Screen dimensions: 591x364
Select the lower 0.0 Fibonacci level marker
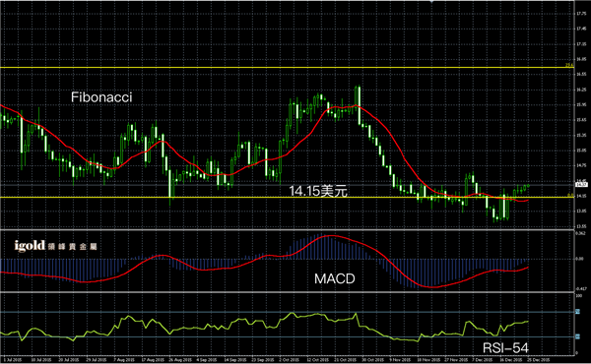pyautogui.click(x=570, y=195)
